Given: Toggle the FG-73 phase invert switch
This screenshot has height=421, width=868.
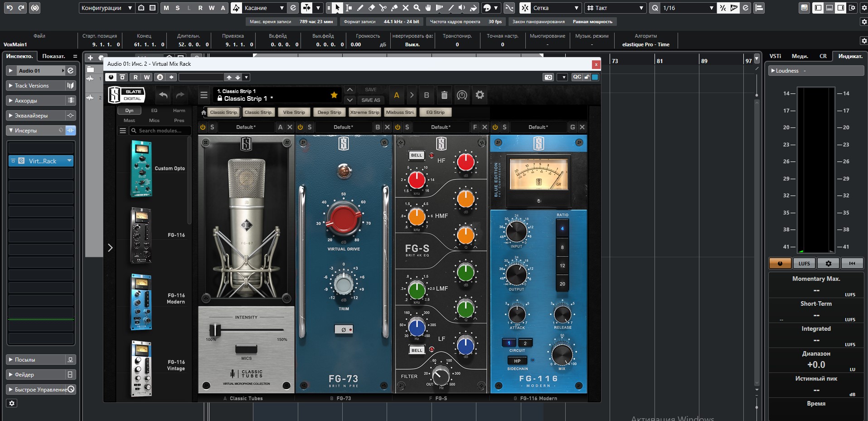Looking at the screenshot, I should (344, 329).
